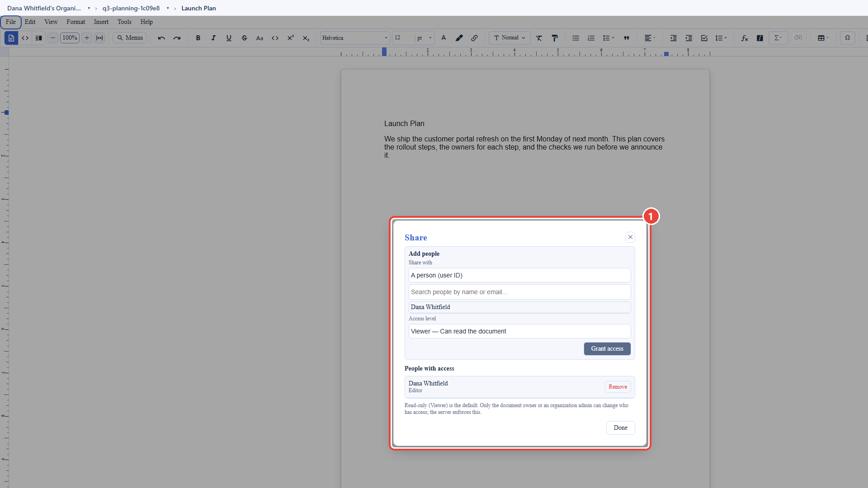Remove Dana Whitfield's access
The image size is (868, 488).
click(618, 387)
